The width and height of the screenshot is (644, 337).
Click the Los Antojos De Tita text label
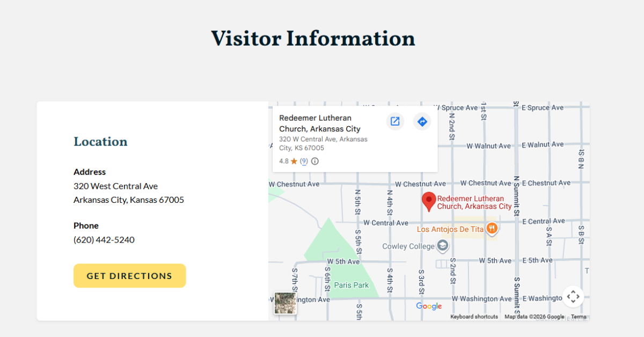coord(450,229)
